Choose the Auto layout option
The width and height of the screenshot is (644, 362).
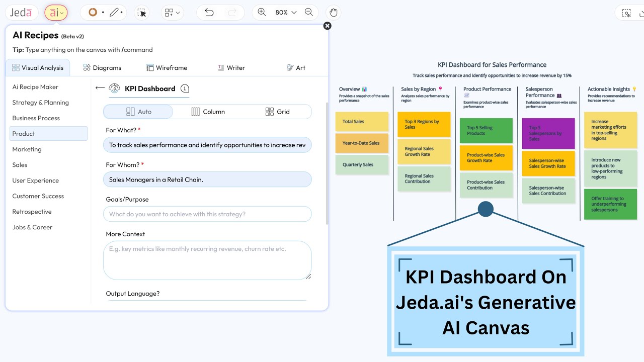[x=138, y=112]
